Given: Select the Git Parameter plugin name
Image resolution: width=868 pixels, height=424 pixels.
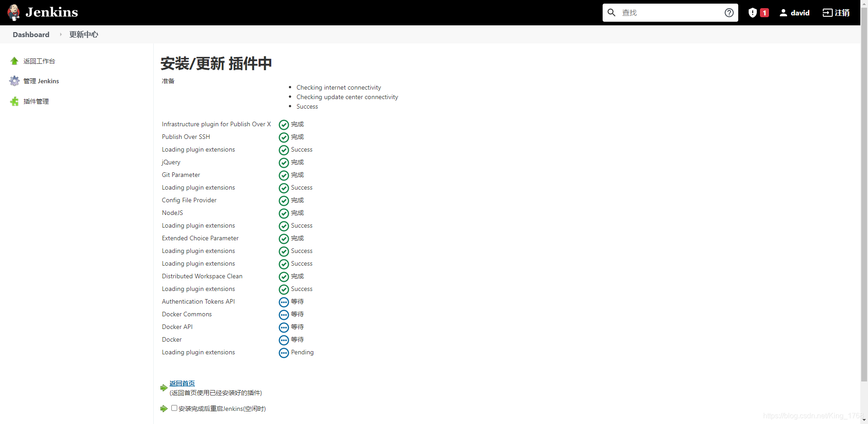Looking at the screenshot, I should point(181,175).
